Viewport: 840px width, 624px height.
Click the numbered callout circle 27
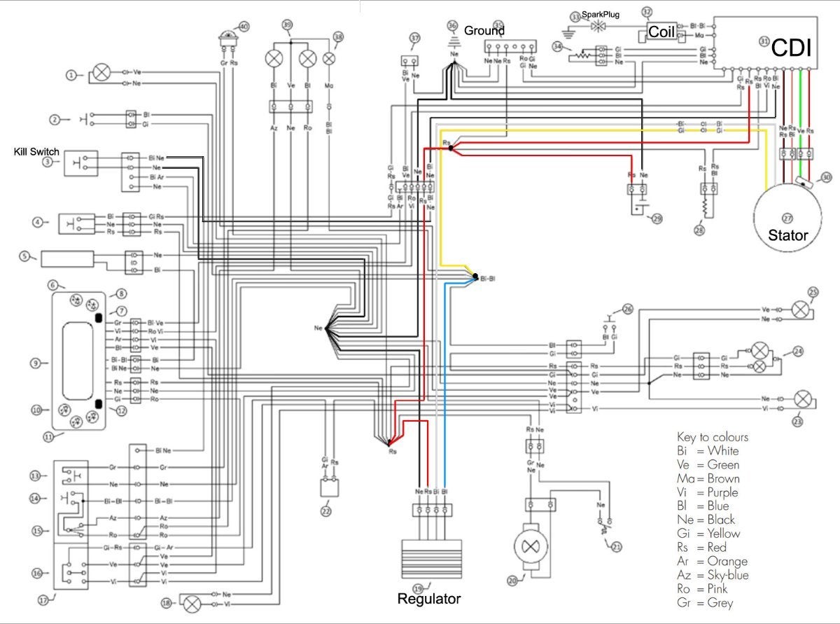pyautogui.click(x=787, y=218)
